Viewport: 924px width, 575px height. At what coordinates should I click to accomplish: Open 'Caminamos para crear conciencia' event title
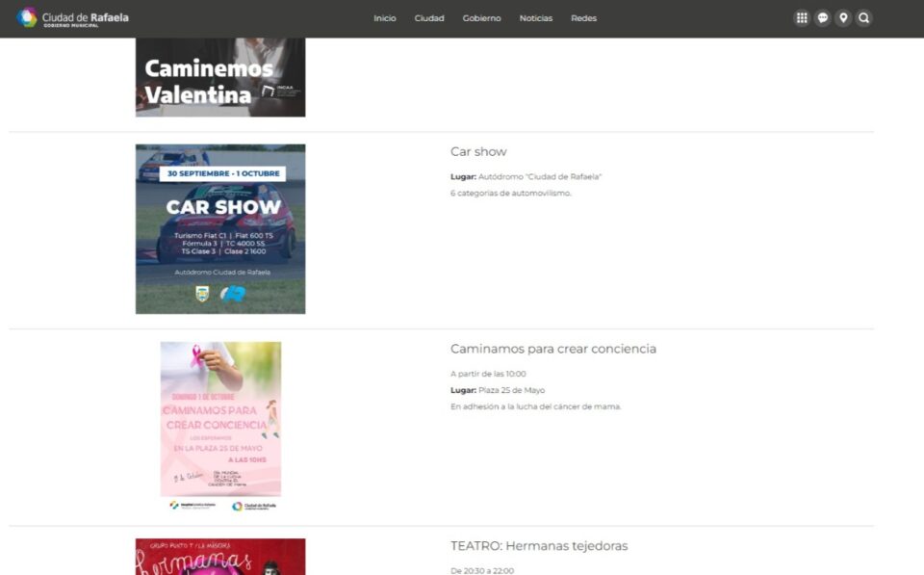click(552, 349)
